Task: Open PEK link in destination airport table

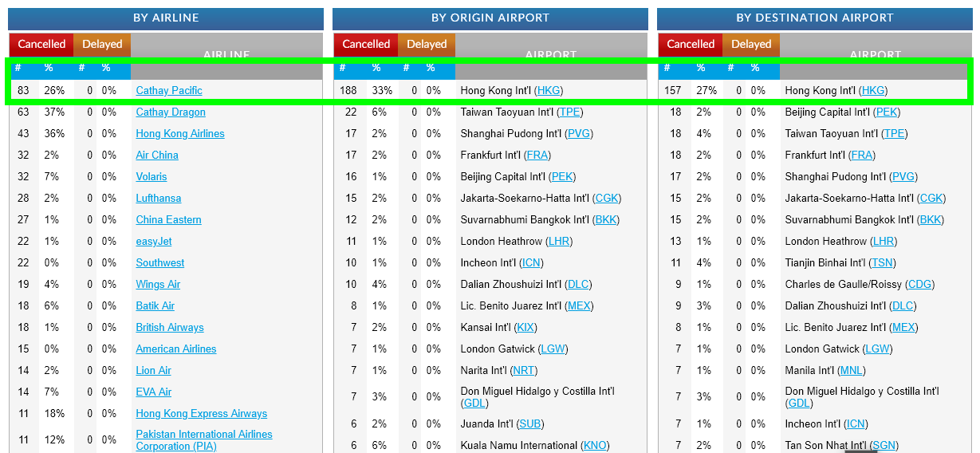Action: [887, 112]
